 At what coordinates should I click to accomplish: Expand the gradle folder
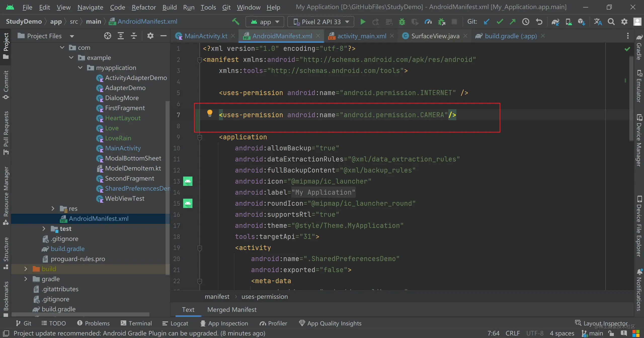(x=26, y=279)
